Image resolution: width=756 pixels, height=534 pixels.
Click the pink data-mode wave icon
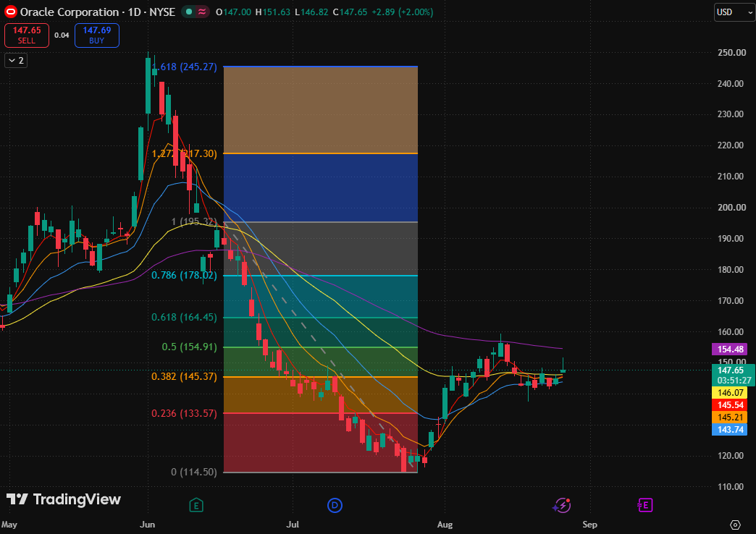pyautogui.click(x=202, y=12)
